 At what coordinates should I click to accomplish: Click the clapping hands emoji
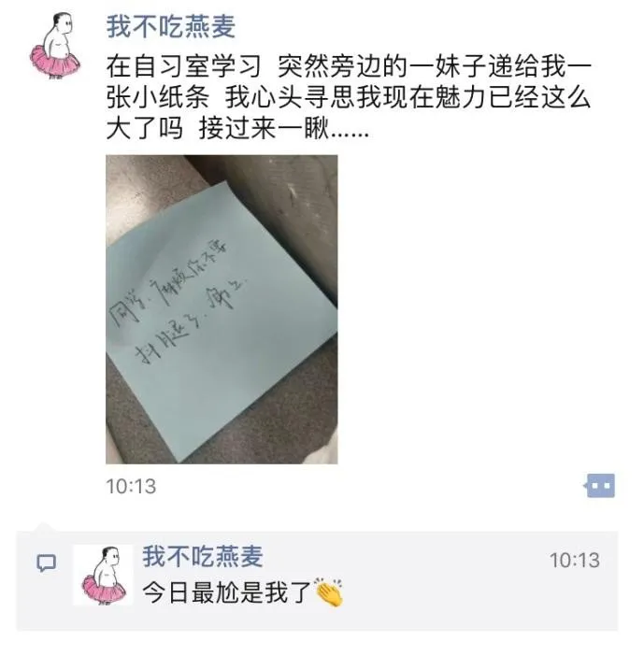[329, 592]
